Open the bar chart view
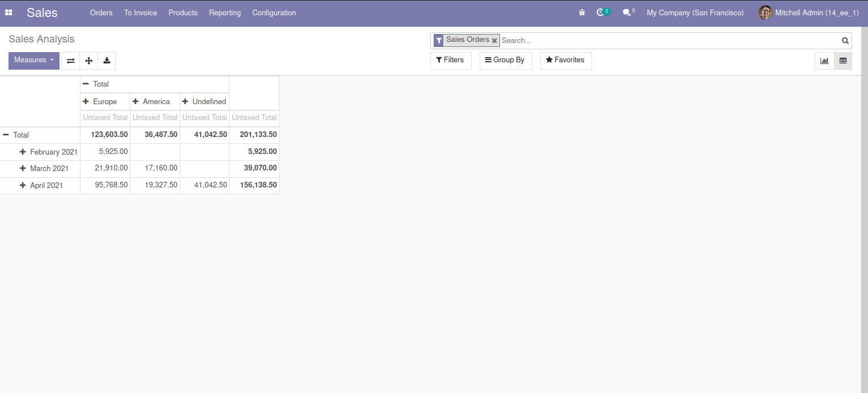Screen dimensions: 868x393 (x=824, y=61)
